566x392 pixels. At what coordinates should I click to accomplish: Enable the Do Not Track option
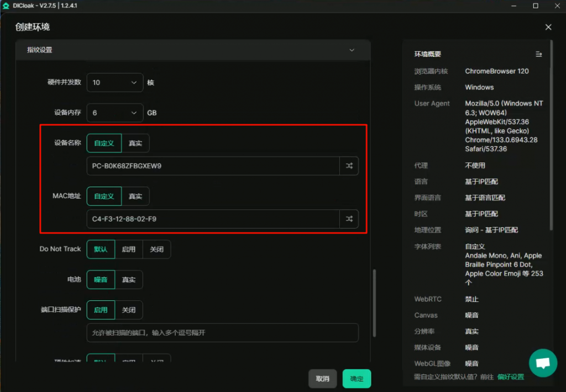coord(129,250)
